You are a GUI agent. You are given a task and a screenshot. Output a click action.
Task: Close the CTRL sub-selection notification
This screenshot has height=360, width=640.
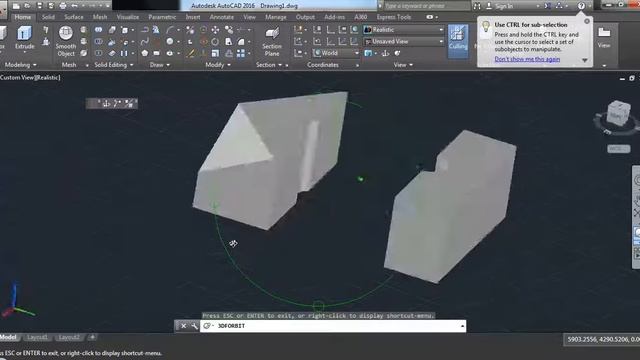[587, 21]
